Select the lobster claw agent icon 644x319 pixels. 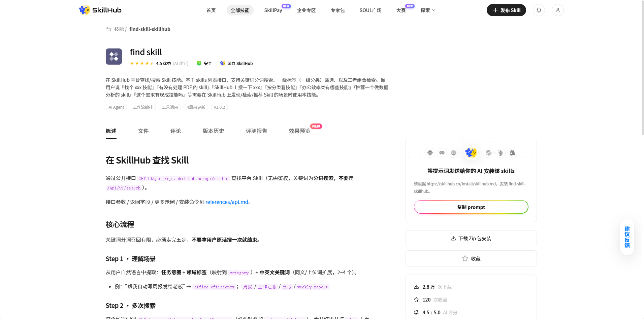pos(501,153)
